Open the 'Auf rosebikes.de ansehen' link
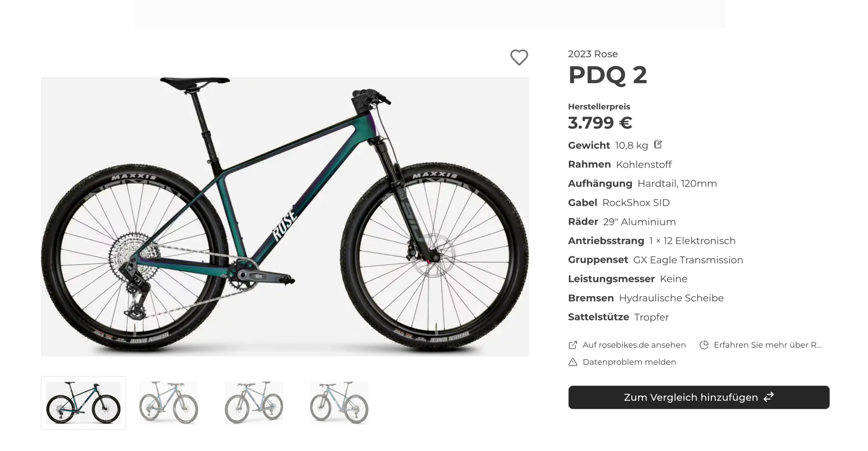The height and width of the screenshot is (451, 868). pos(634,345)
